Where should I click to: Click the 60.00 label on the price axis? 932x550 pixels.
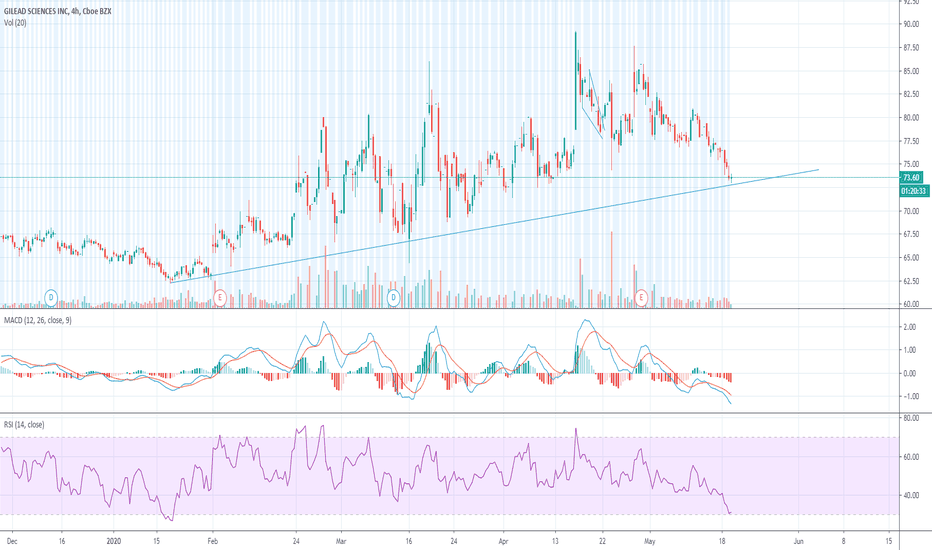coord(911,304)
